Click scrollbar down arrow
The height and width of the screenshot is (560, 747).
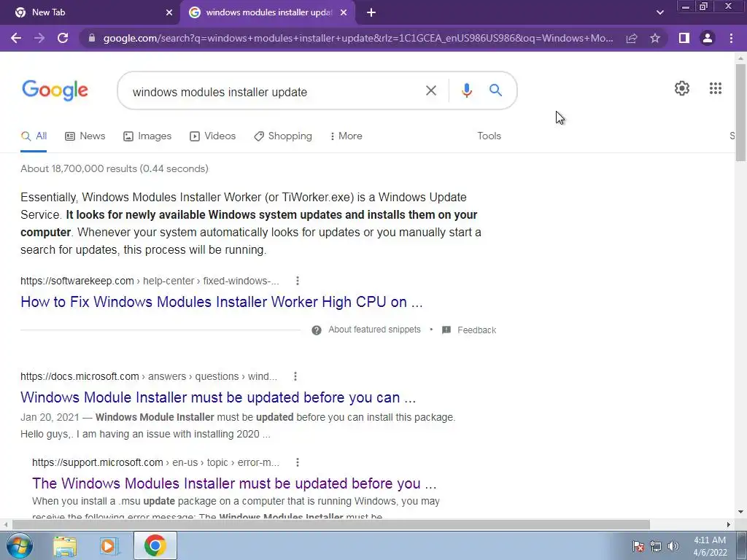point(740,512)
